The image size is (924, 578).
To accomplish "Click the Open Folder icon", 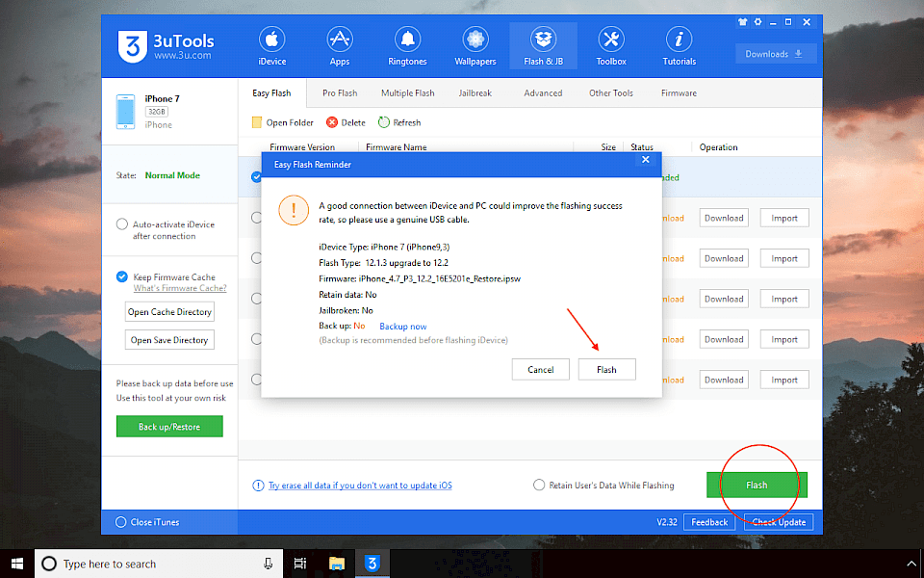I will coord(256,122).
